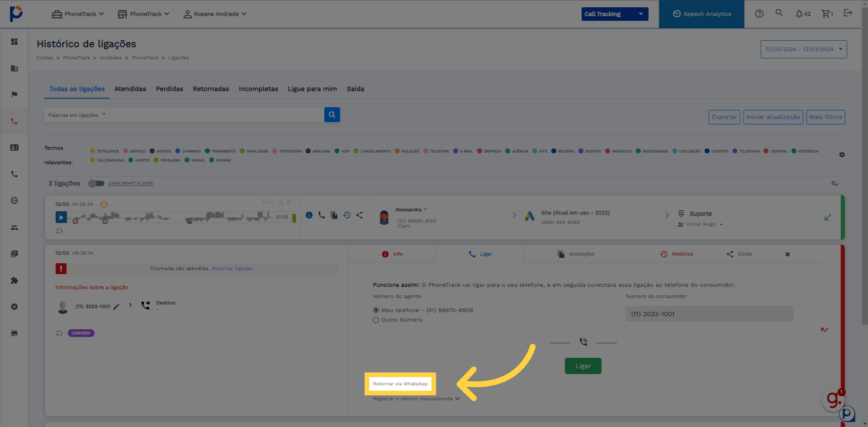Viewport: 868px width, 427px height.
Task: Open the 12/03/2024 date range picker
Action: pos(804,49)
